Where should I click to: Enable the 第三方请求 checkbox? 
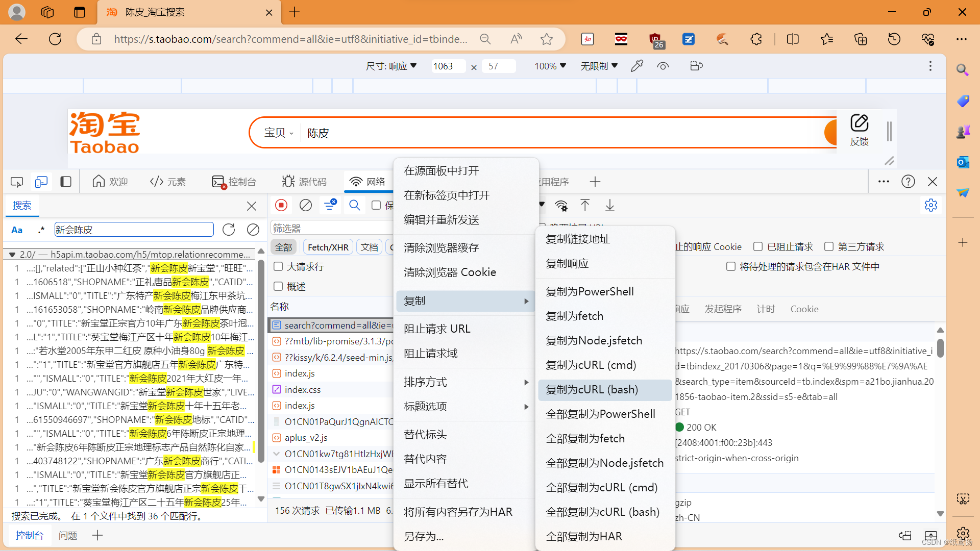pos(829,247)
